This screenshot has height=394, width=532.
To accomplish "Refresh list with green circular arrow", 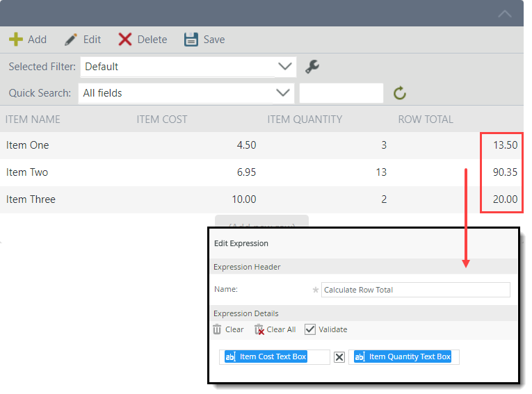I will [399, 93].
